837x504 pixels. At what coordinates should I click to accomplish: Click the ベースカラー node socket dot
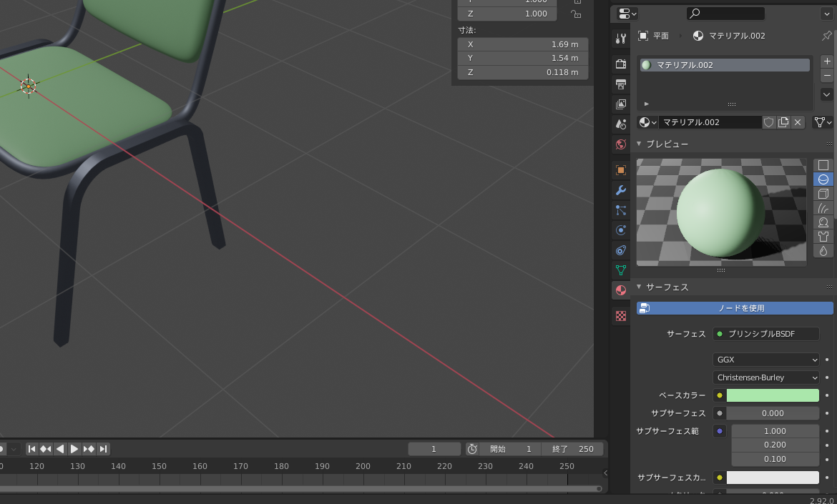click(720, 395)
